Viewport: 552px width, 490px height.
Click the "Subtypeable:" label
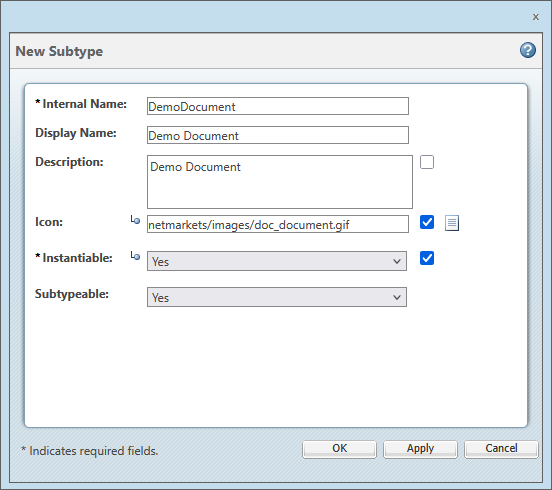72,294
